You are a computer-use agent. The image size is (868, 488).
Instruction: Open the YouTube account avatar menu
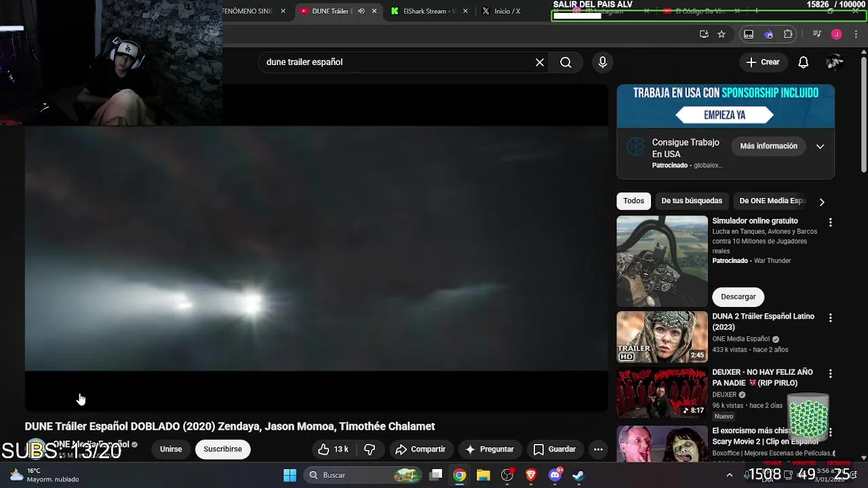point(834,62)
